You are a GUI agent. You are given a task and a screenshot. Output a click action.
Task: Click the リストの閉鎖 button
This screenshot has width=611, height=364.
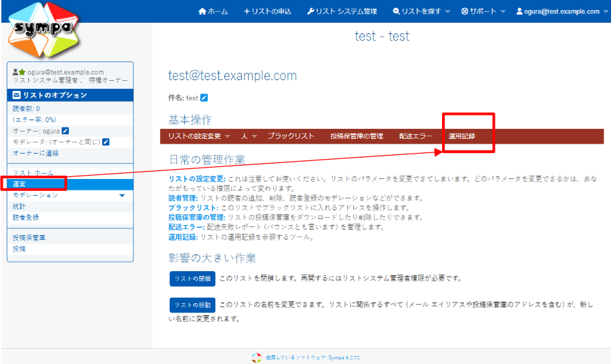(192, 279)
